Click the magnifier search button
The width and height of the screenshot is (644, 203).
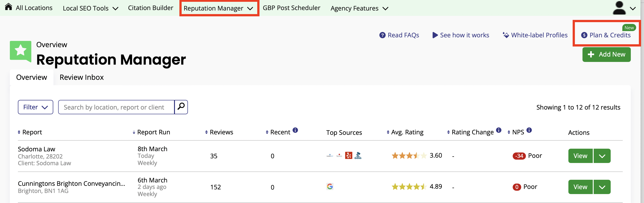point(181,107)
